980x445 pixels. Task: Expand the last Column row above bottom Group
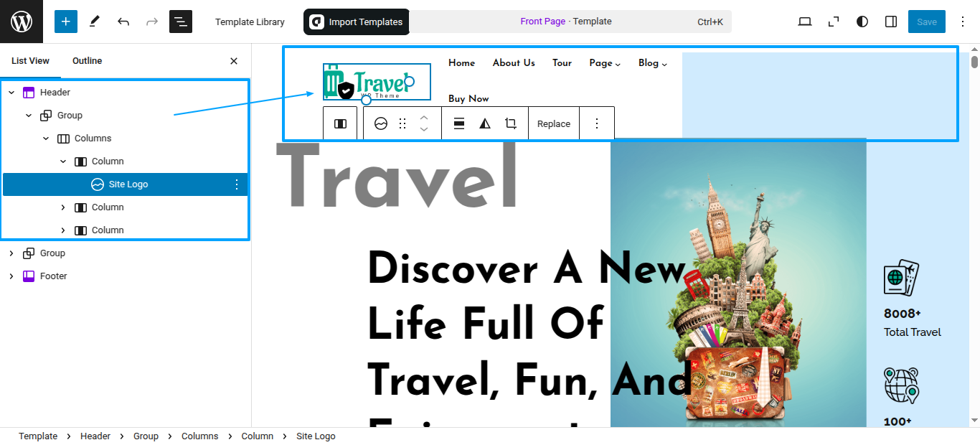click(x=63, y=230)
